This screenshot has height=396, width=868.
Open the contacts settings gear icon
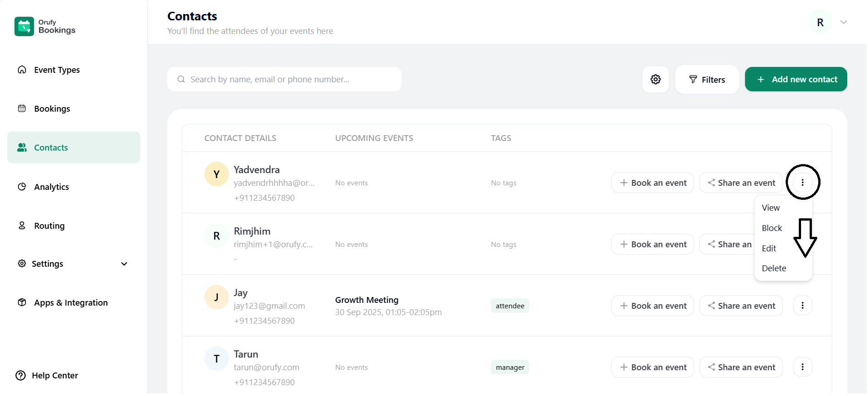pos(655,80)
